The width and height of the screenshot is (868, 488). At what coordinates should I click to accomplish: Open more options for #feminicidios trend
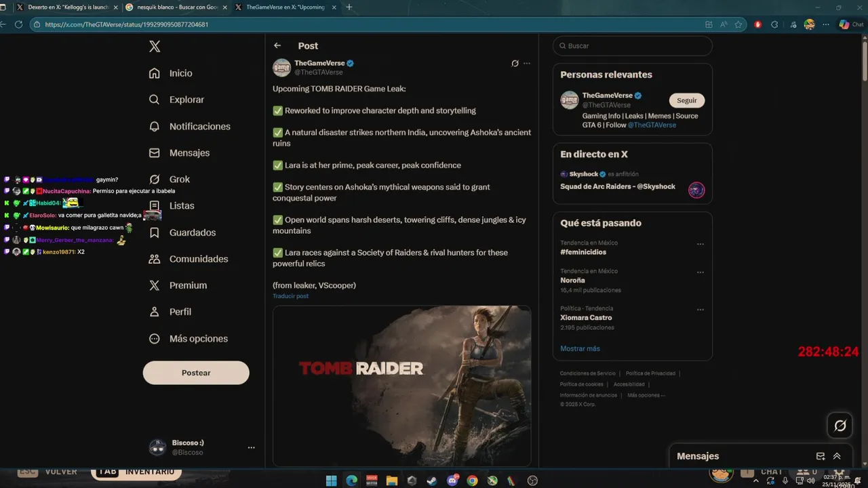tap(701, 244)
